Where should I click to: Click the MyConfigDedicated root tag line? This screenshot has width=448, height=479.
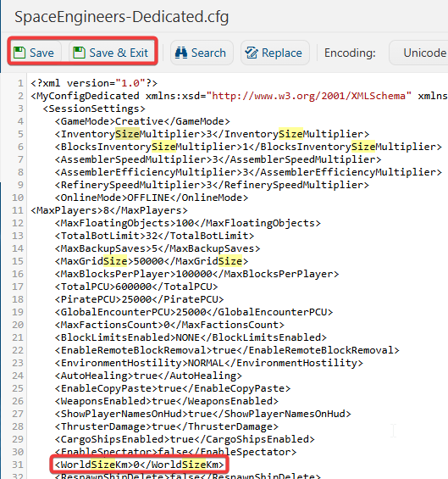(239, 96)
